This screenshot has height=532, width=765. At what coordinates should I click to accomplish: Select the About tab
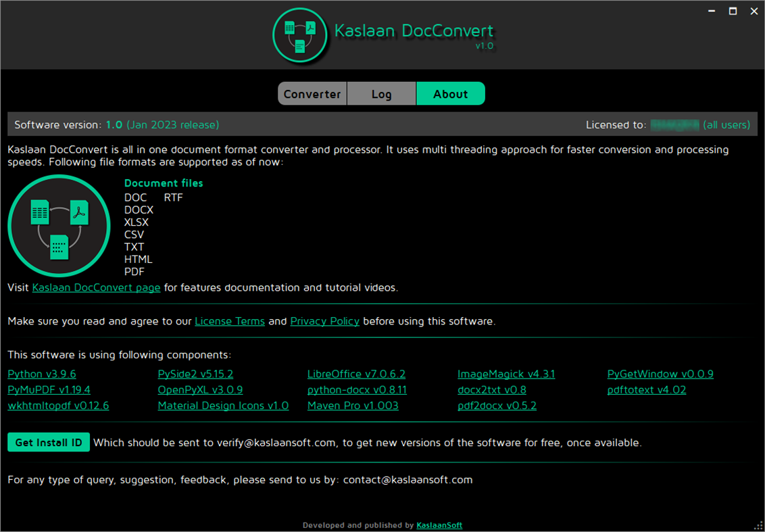[450, 93]
